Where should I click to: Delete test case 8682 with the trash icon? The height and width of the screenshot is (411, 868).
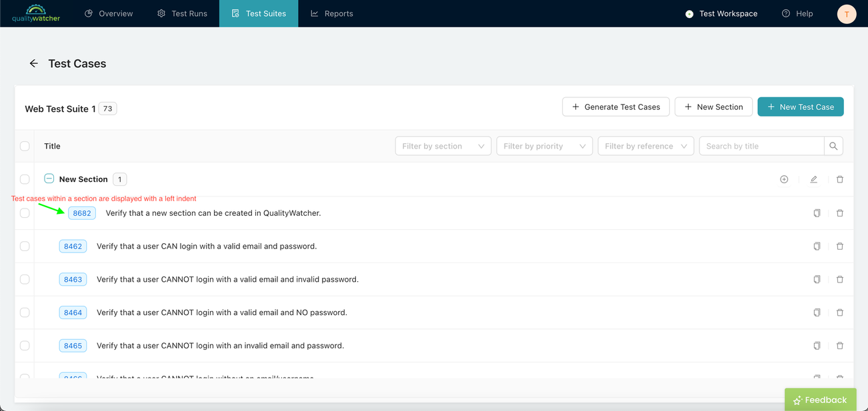coord(840,213)
